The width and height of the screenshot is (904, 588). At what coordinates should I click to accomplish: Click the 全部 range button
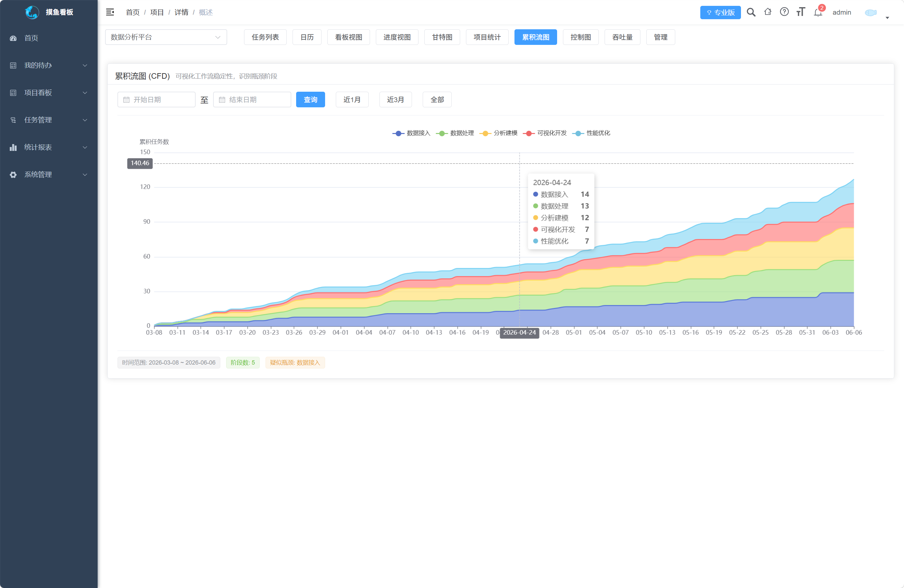(x=437, y=100)
